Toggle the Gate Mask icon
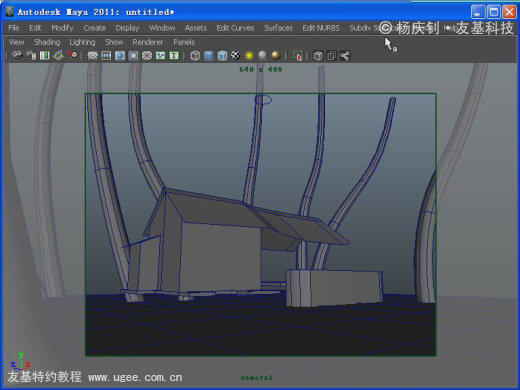The image size is (520, 390). 133,56
